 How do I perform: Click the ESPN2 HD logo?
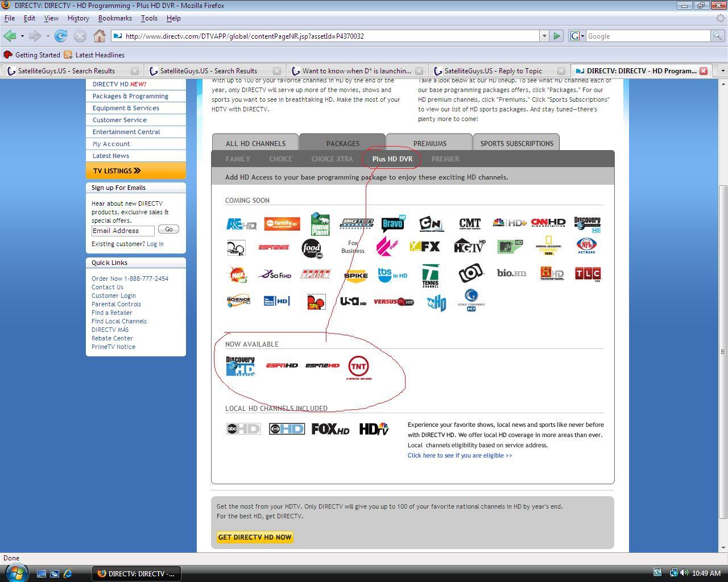[322, 365]
